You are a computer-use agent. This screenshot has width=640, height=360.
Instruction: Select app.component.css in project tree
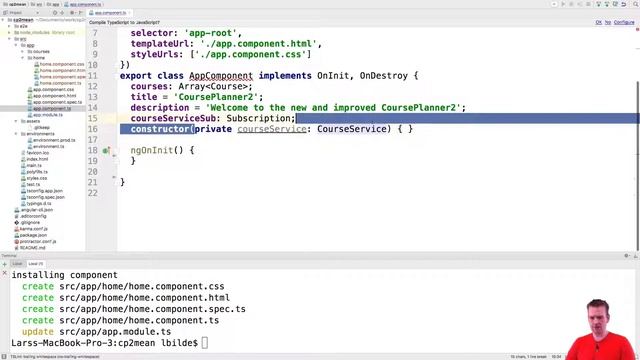pyautogui.click(x=51, y=89)
